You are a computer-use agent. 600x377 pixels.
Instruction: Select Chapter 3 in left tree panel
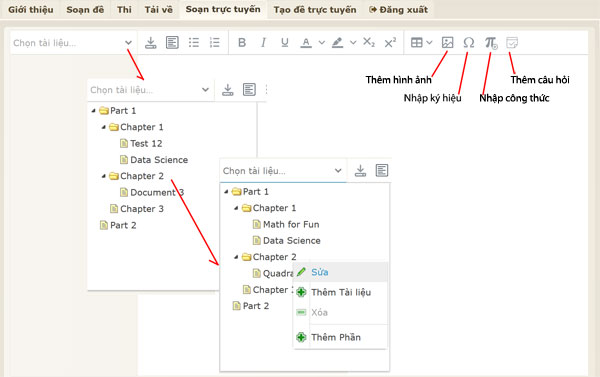[142, 209]
